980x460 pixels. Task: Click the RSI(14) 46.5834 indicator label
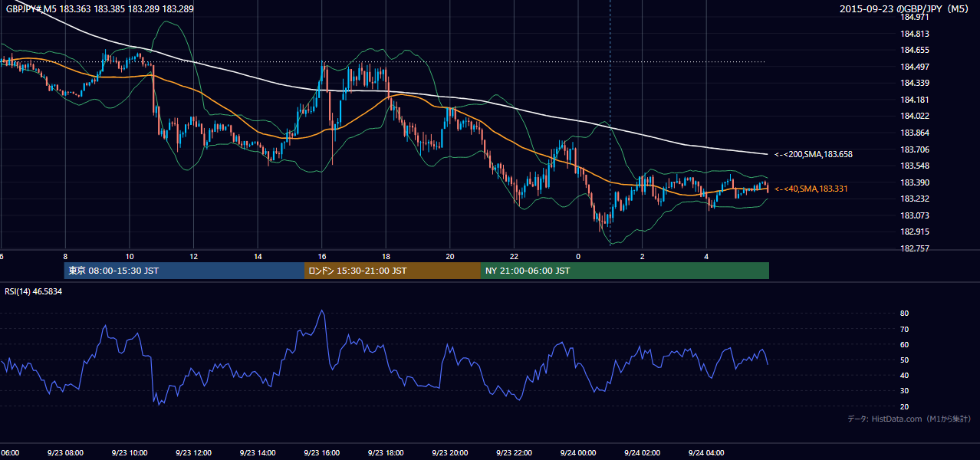[34, 291]
